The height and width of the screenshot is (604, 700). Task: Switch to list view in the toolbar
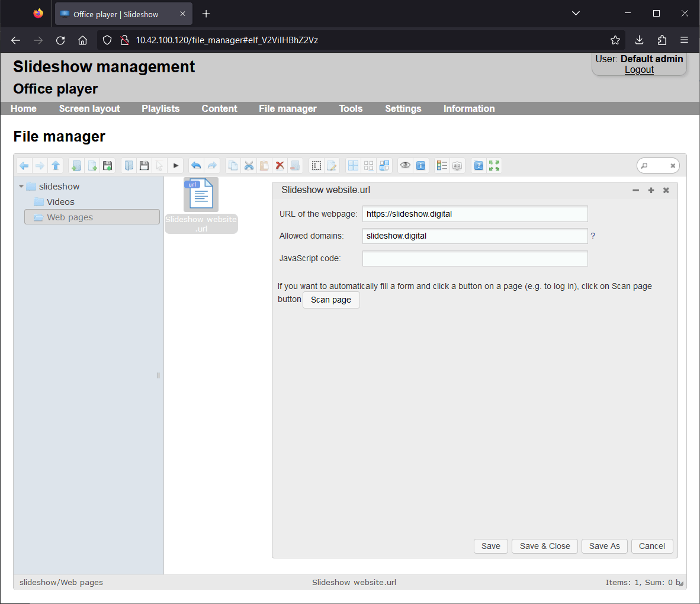coord(441,165)
